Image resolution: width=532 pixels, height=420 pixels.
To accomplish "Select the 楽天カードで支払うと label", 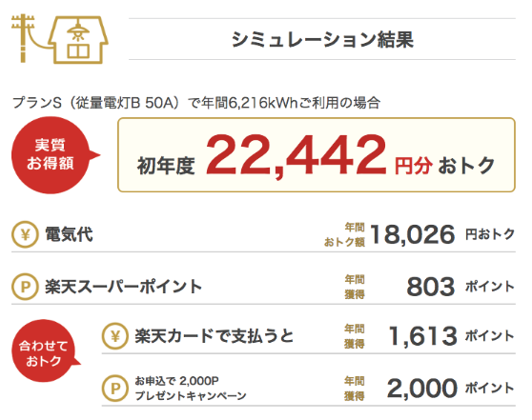I will click(215, 336).
